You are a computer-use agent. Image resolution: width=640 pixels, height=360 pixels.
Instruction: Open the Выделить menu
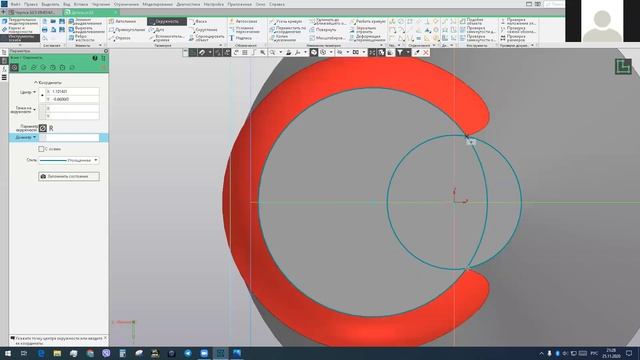(50, 4)
